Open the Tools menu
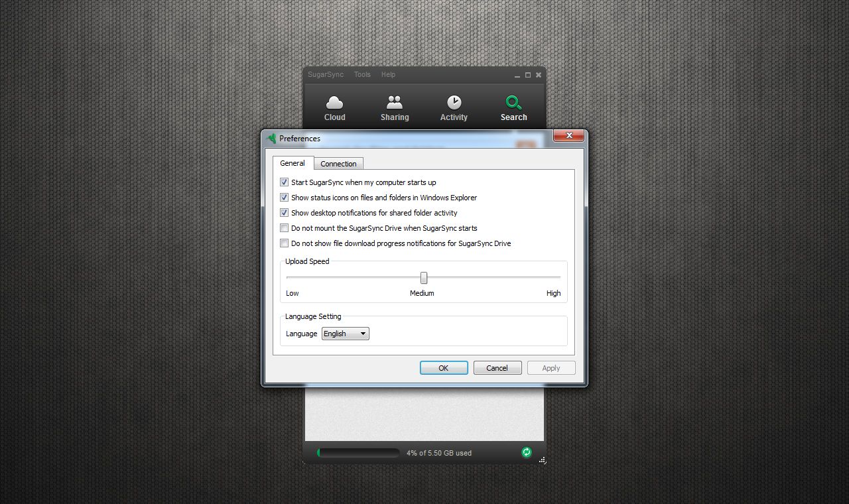Viewport: 849px width, 504px height. (x=362, y=75)
